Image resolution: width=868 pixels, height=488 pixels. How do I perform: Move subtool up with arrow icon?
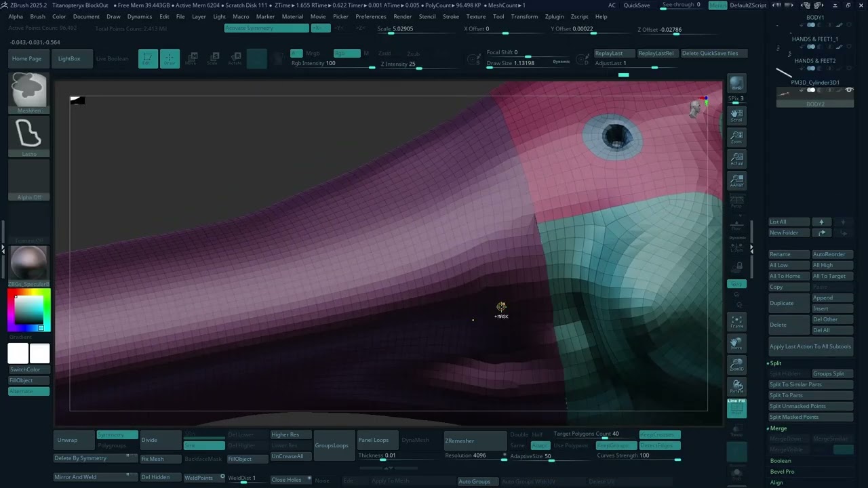click(821, 222)
